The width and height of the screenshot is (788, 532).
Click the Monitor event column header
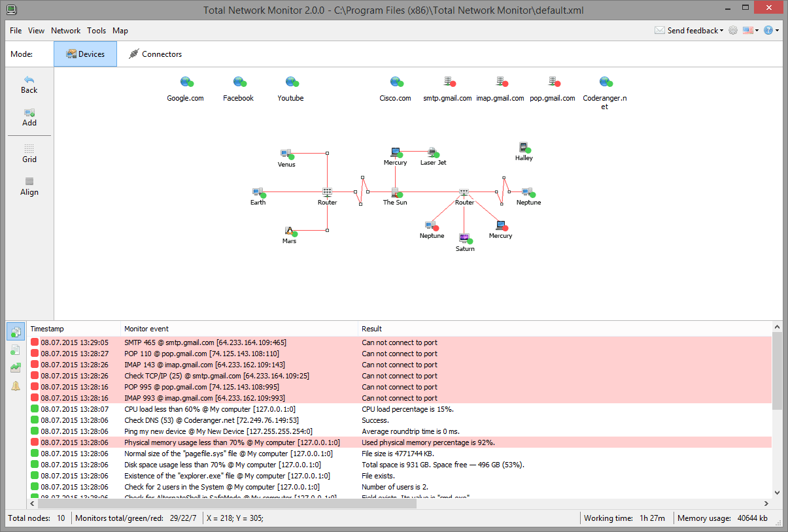[x=146, y=329]
